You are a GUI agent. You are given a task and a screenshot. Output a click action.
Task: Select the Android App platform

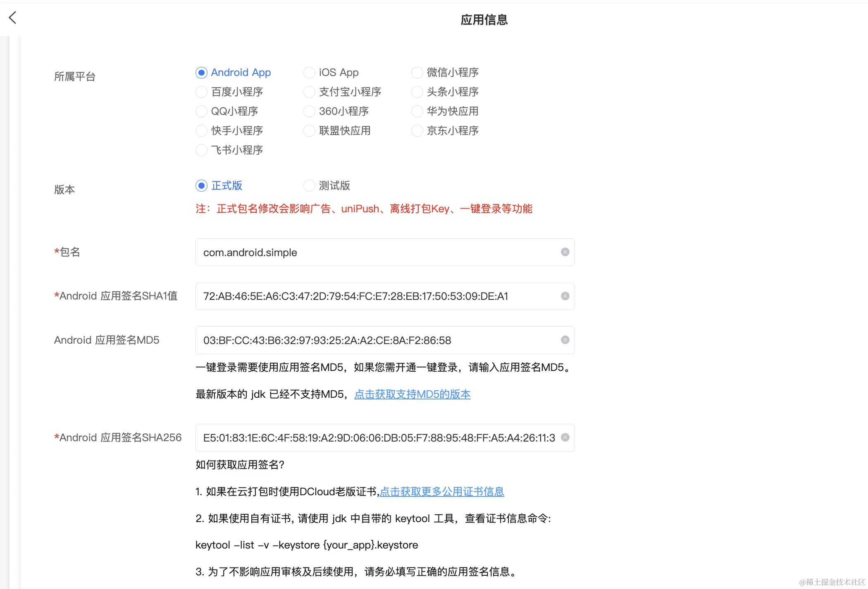201,73
